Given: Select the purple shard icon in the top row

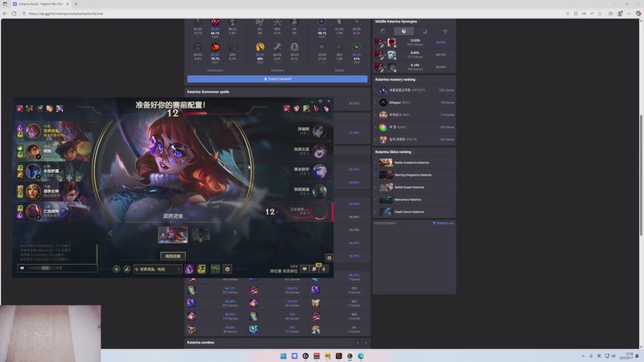Looking at the screenshot, I should pyautogui.click(x=321, y=22).
